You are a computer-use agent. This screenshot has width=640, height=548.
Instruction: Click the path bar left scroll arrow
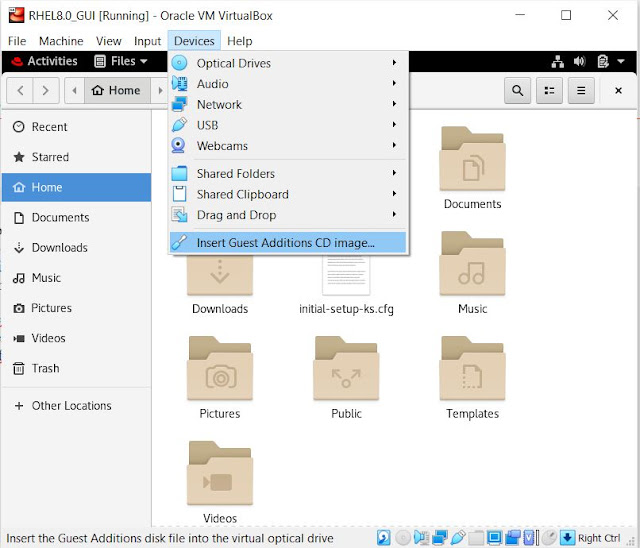click(x=74, y=90)
